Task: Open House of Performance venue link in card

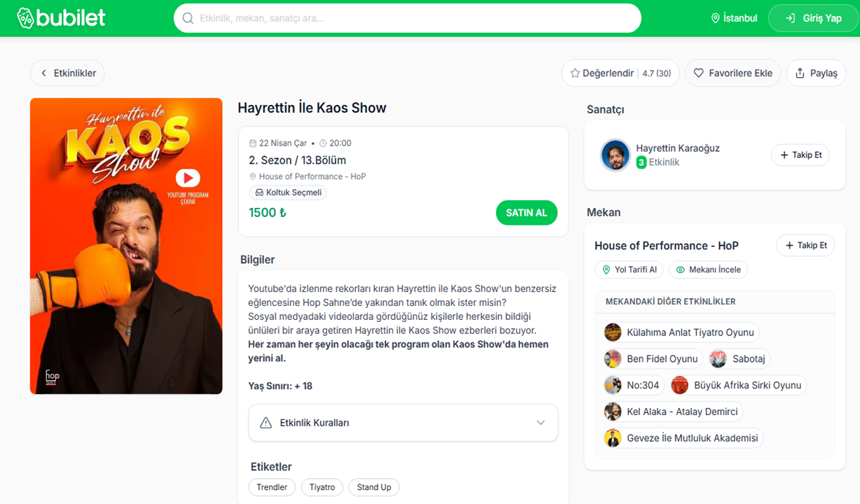Action: [x=312, y=177]
